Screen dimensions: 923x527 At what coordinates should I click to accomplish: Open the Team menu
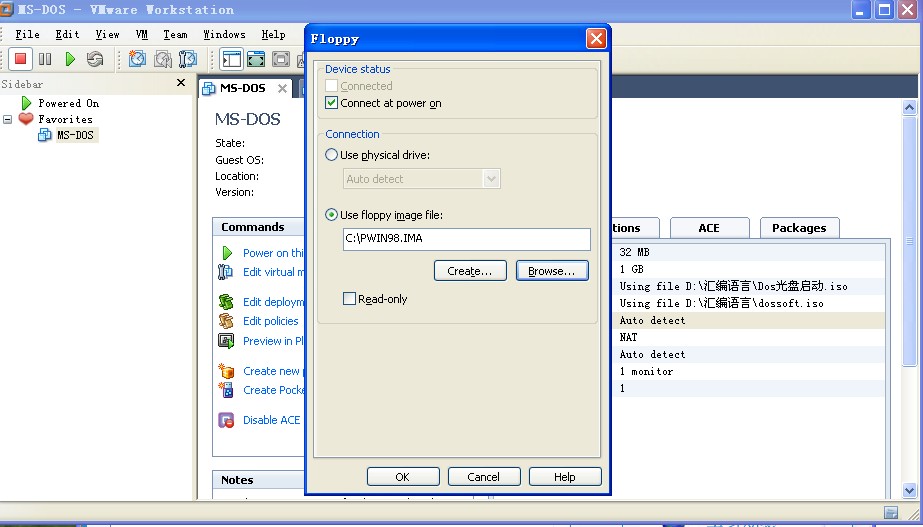coord(175,35)
